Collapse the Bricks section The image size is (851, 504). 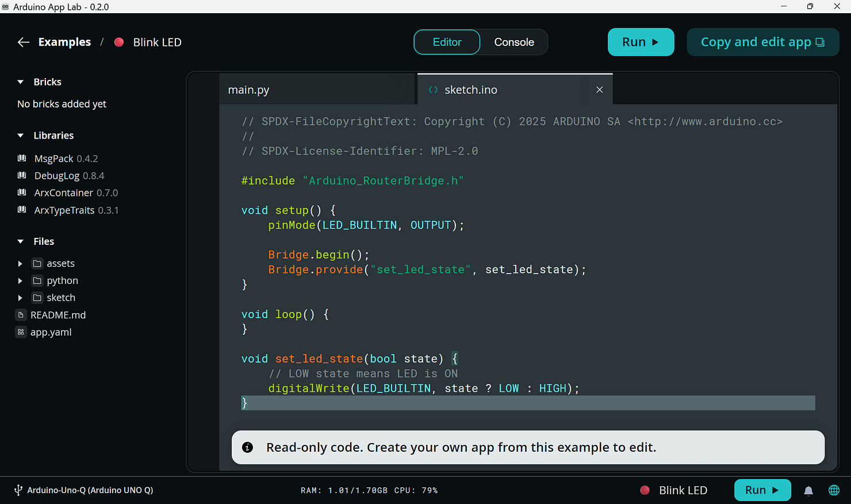coord(21,82)
